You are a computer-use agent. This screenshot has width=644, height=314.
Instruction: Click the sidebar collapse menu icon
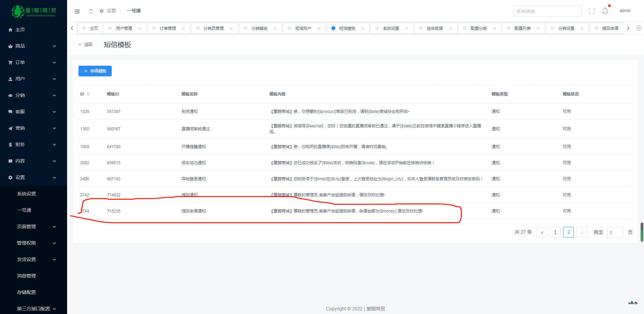tap(77, 11)
